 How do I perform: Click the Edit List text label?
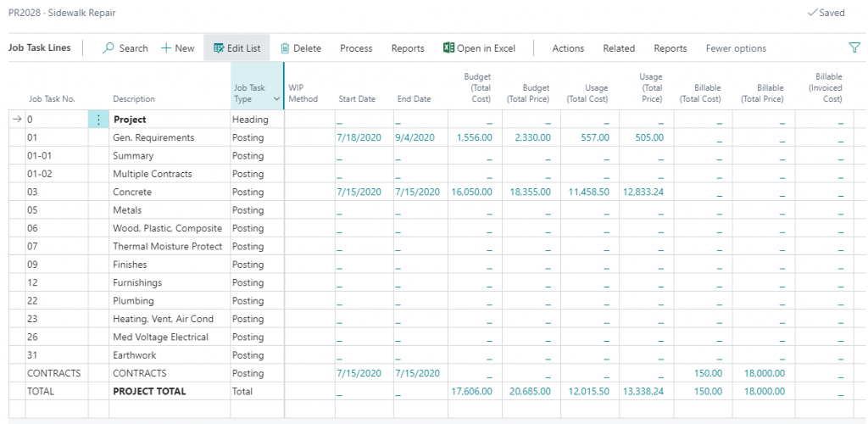[x=244, y=48]
